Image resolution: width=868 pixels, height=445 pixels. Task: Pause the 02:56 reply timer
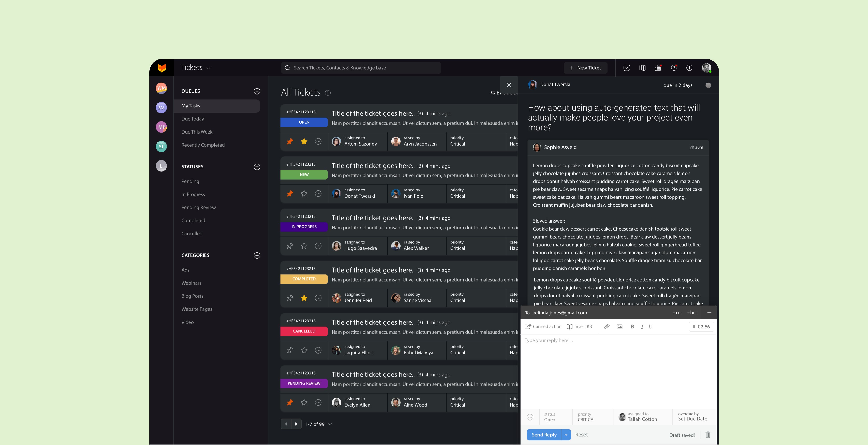click(694, 326)
